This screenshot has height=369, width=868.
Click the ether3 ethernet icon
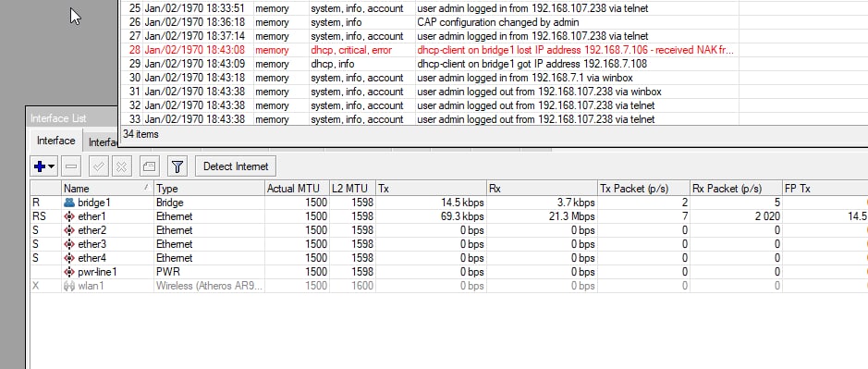point(69,244)
